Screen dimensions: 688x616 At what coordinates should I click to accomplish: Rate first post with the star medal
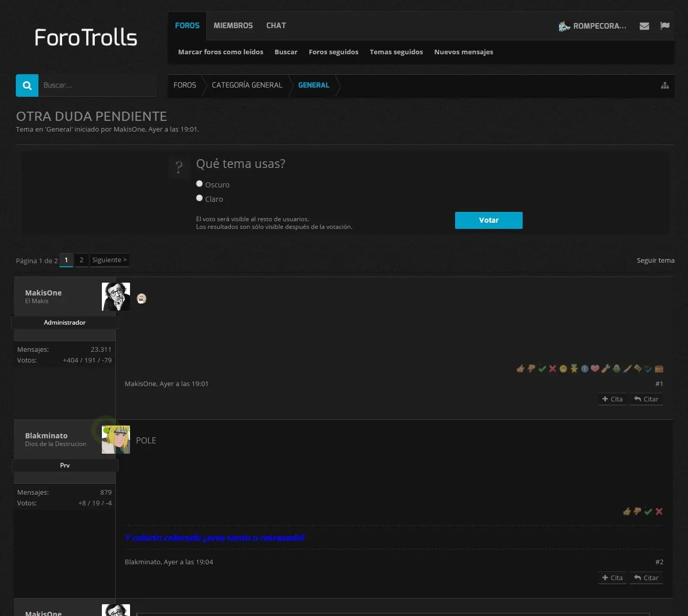574,368
